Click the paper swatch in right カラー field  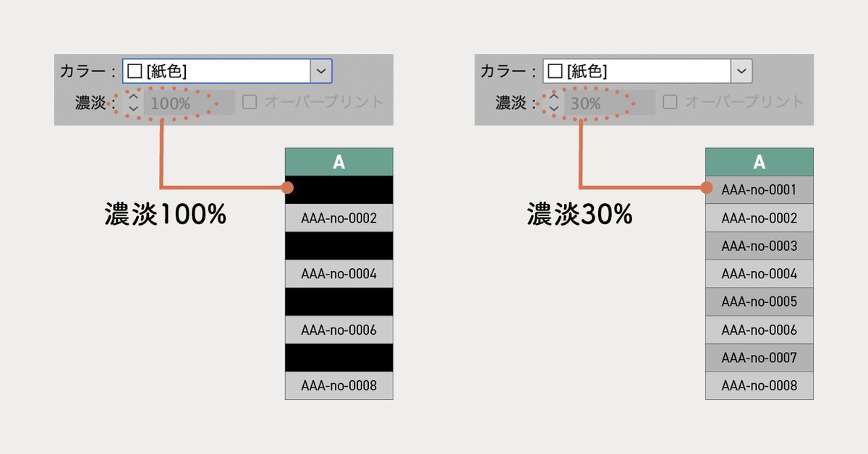(555, 72)
